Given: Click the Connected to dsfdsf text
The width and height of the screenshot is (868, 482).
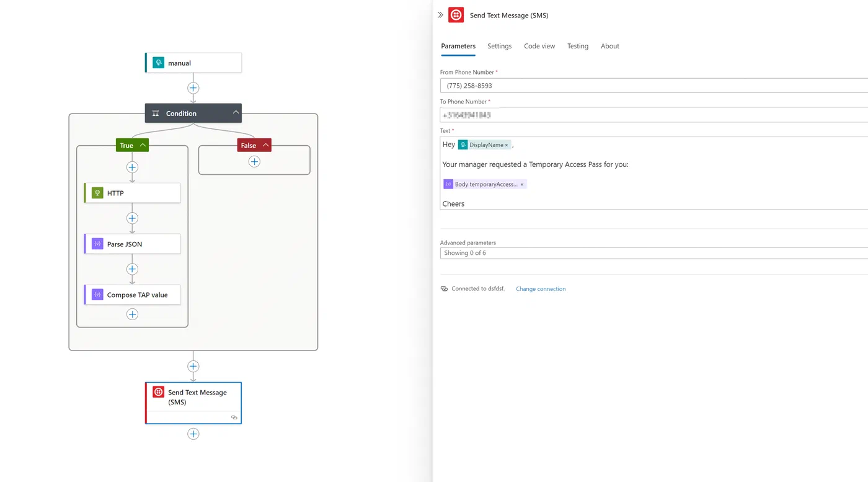Looking at the screenshot, I should [x=478, y=288].
